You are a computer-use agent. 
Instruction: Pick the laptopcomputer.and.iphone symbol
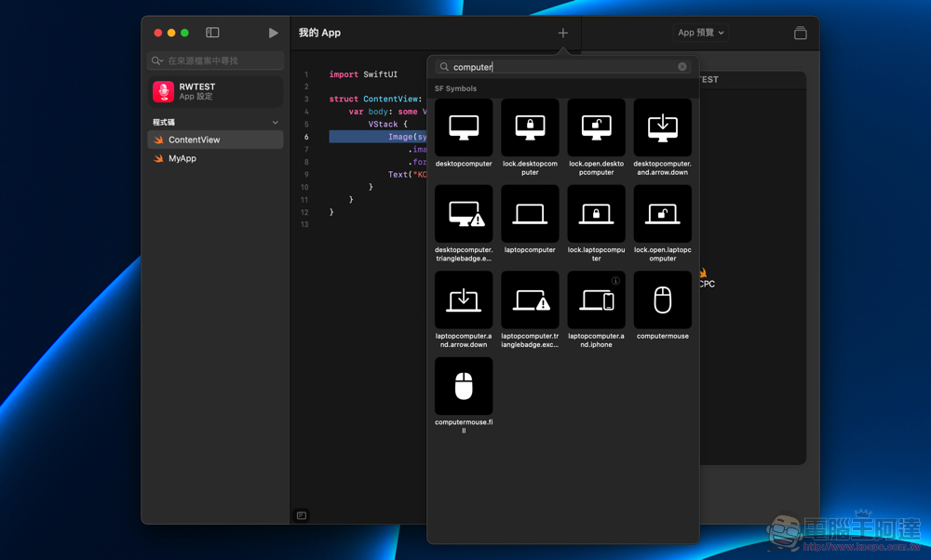[x=596, y=300]
